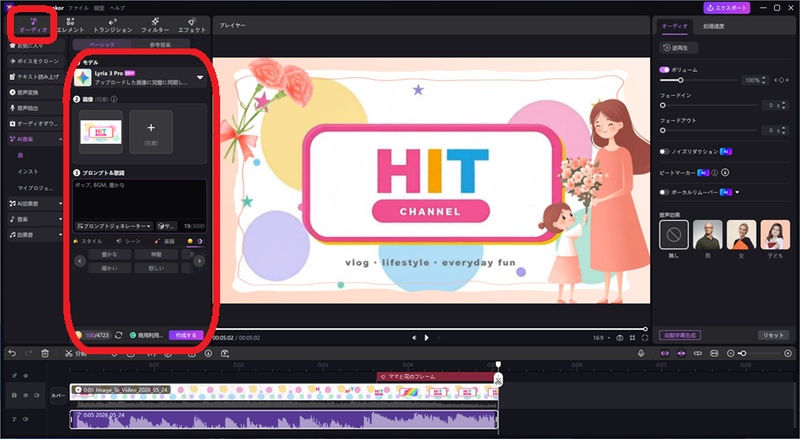Click the refresh icon beside credits count

coord(118,335)
